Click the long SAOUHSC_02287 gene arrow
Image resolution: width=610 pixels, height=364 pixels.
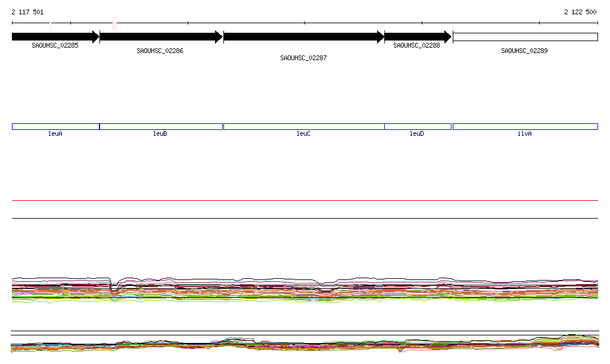(x=303, y=37)
